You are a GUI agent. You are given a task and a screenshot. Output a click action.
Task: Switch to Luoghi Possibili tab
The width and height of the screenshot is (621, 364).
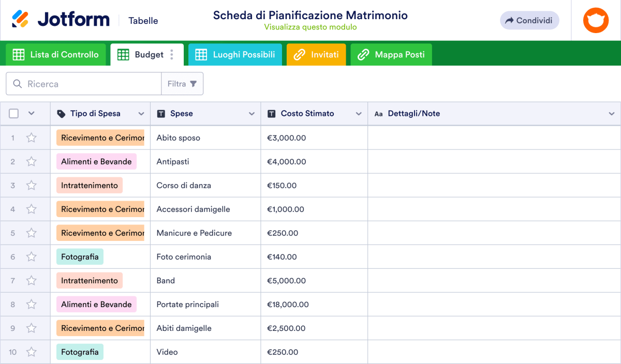pos(235,54)
